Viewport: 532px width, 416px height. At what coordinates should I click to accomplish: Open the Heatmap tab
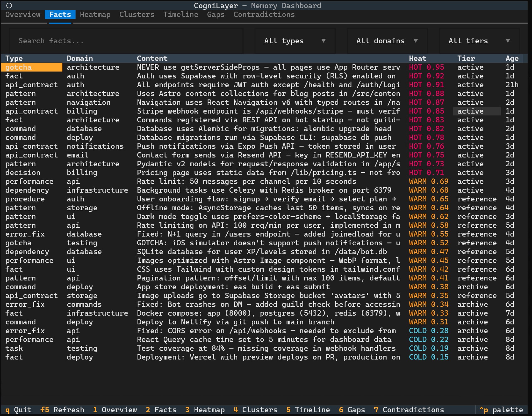[95, 14]
